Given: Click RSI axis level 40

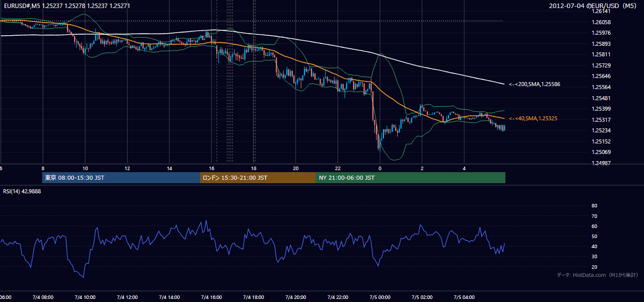Looking at the screenshot, I should coord(594,246).
